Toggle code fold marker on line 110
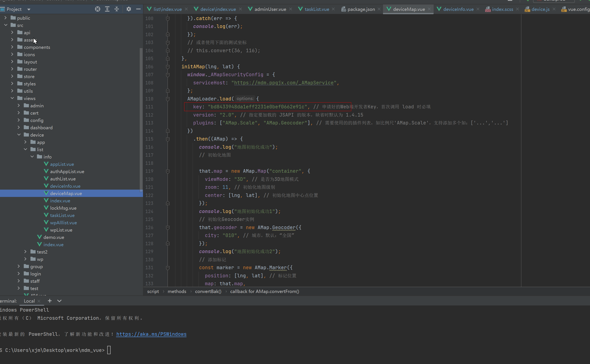This screenshot has width=590, height=364. pos(168,99)
